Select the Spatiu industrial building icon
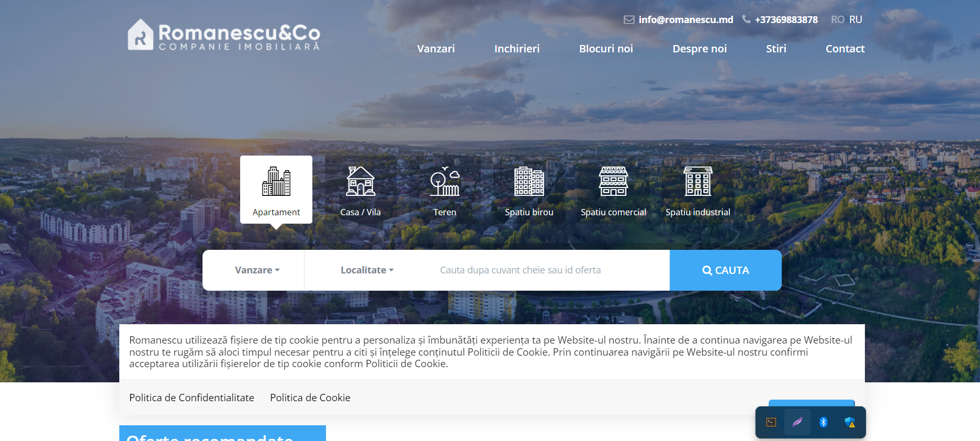980x441 pixels. [698, 181]
